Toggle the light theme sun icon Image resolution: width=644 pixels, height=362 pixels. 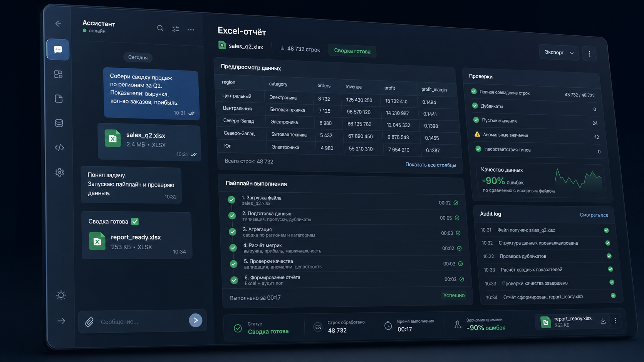coord(61,295)
